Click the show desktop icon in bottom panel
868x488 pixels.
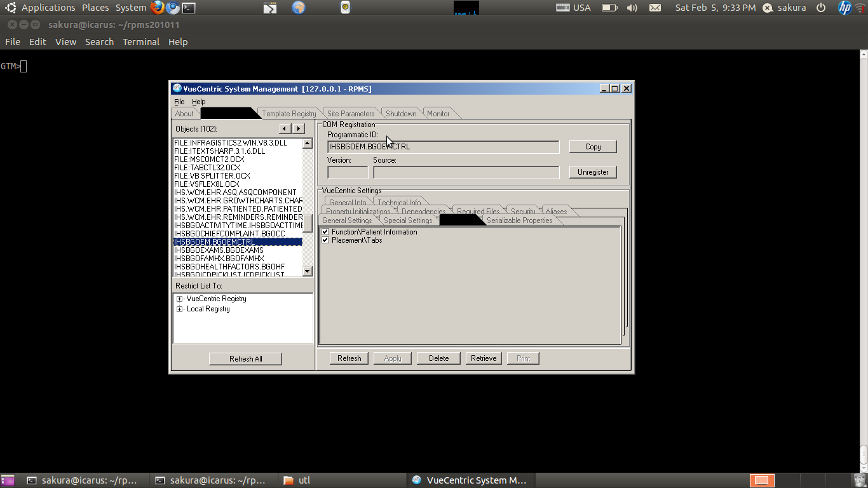pos(8,480)
